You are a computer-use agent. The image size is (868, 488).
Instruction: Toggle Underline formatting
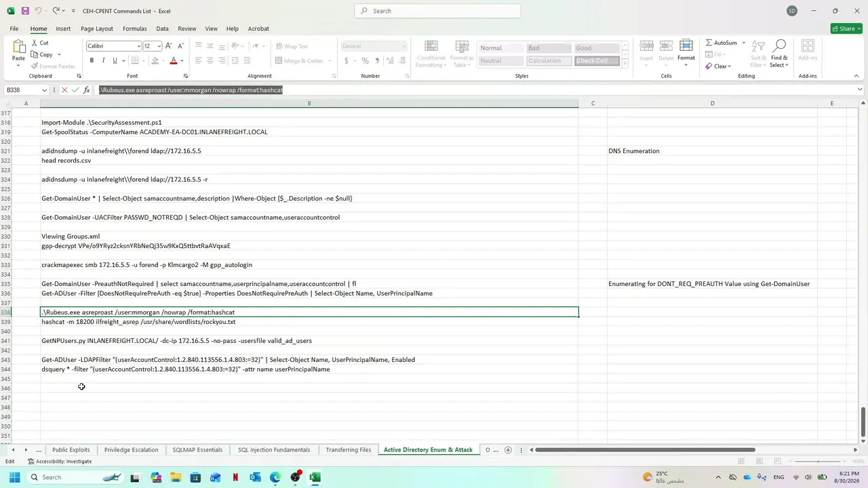pyautogui.click(x=115, y=61)
